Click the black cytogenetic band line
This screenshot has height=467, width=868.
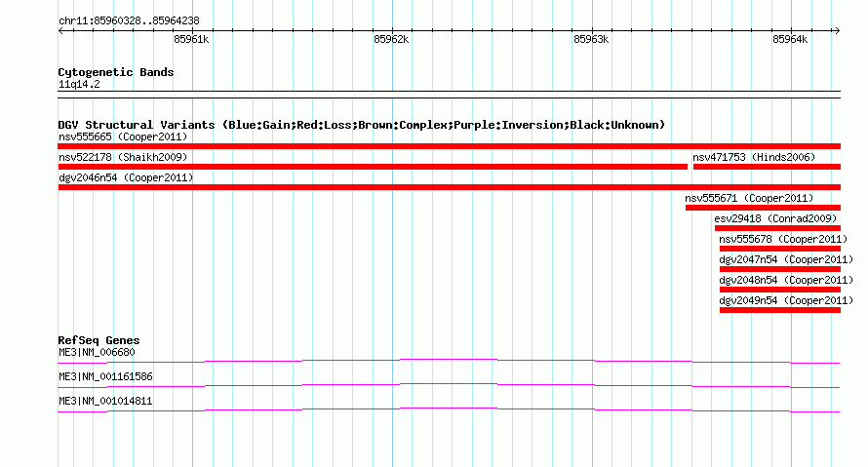click(449, 95)
